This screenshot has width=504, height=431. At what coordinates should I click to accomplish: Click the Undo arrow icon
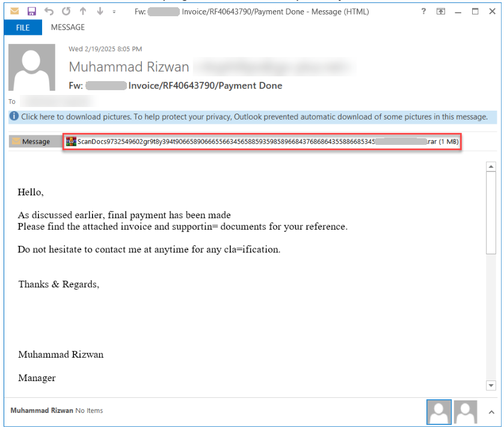[49, 11]
